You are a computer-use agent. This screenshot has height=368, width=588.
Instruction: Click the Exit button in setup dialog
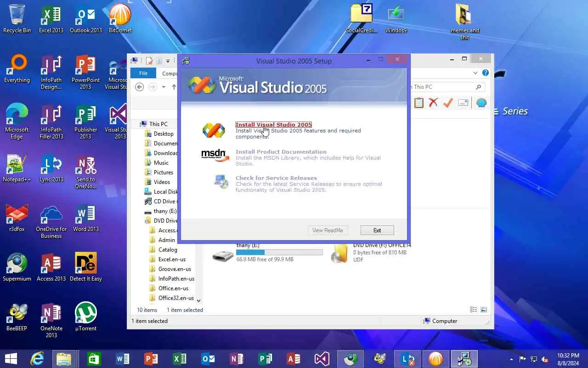(x=377, y=230)
